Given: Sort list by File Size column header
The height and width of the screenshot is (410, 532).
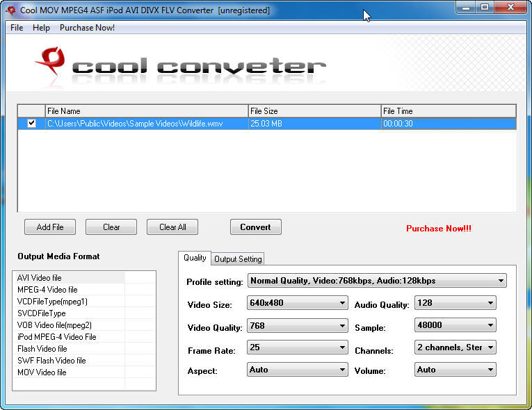Looking at the screenshot, I should tap(314, 111).
